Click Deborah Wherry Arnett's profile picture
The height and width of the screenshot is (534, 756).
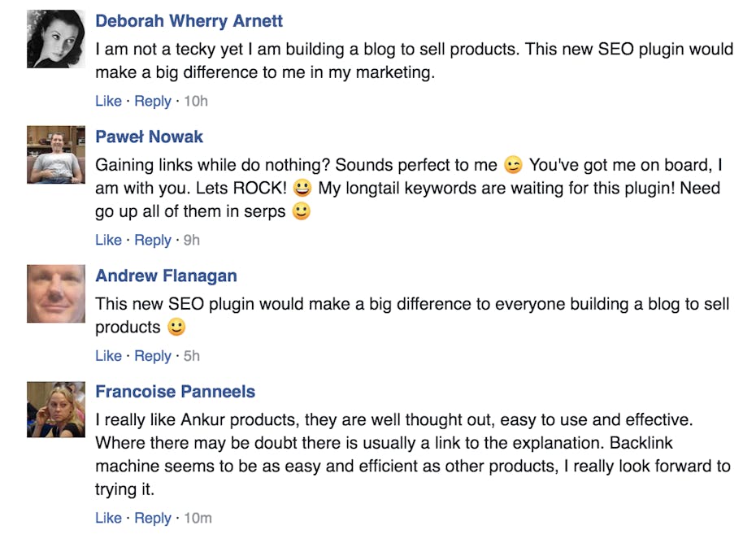point(55,38)
